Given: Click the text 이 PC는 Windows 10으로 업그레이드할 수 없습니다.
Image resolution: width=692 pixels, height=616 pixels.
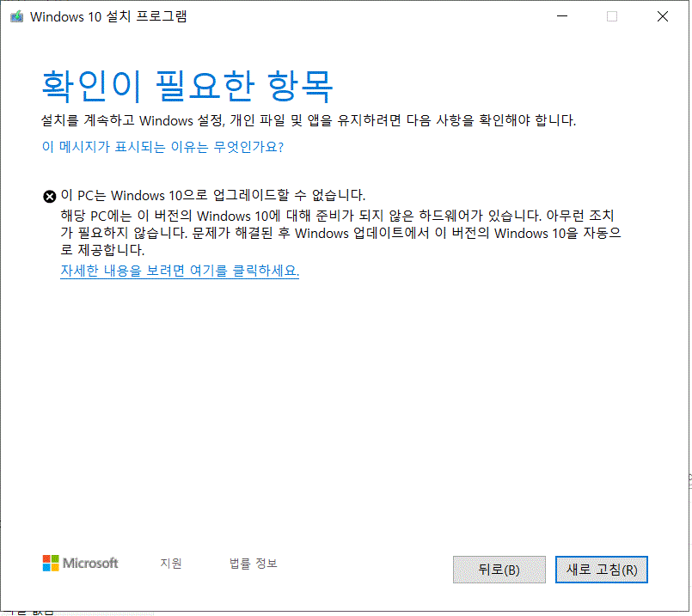Looking at the screenshot, I should tap(213, 195).
